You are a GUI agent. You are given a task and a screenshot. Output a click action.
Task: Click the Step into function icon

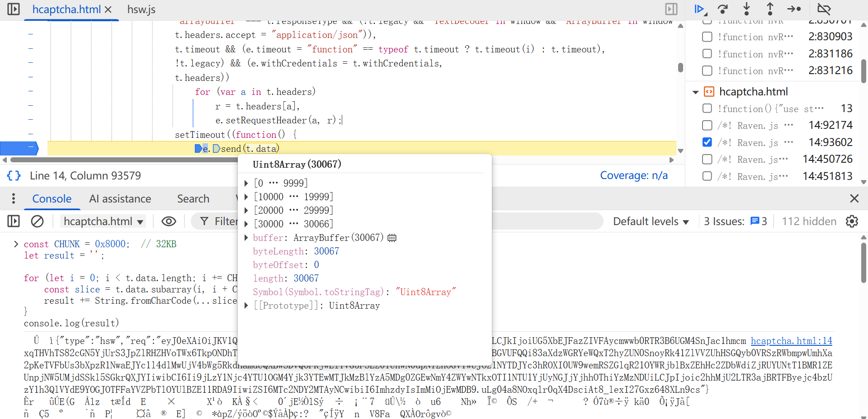[x=746, y=9]
